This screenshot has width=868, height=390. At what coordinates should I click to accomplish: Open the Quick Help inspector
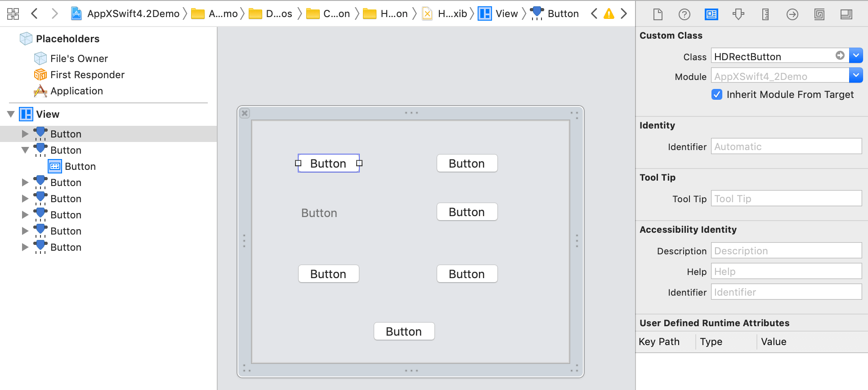[684, 14]
